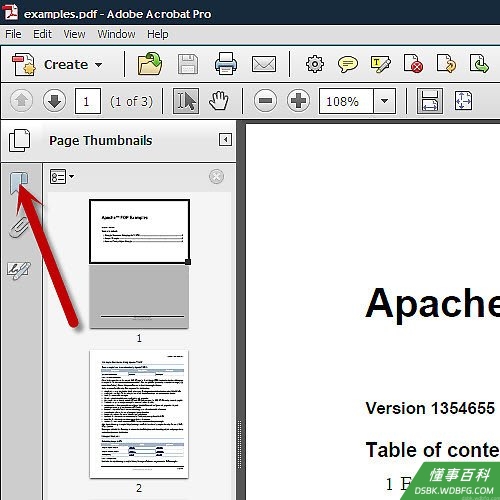Open the File menu
Screen dimensions: 500x500
(13, 34)
